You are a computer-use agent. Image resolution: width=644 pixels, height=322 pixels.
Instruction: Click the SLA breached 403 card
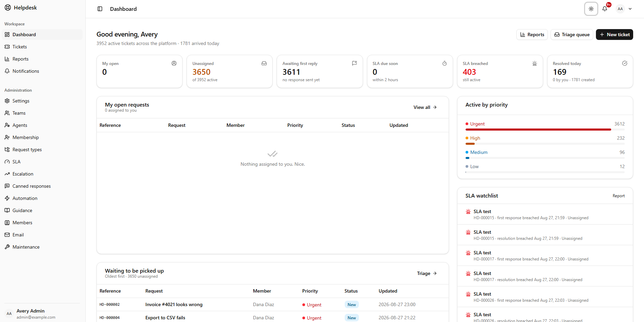pos(500,71)
